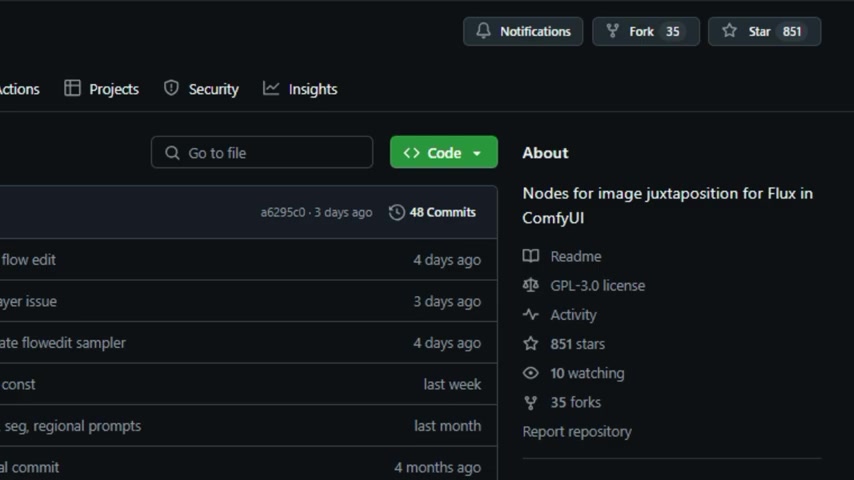Switch to the Projects tab
854x480 pixels.
tap(101, 89)
